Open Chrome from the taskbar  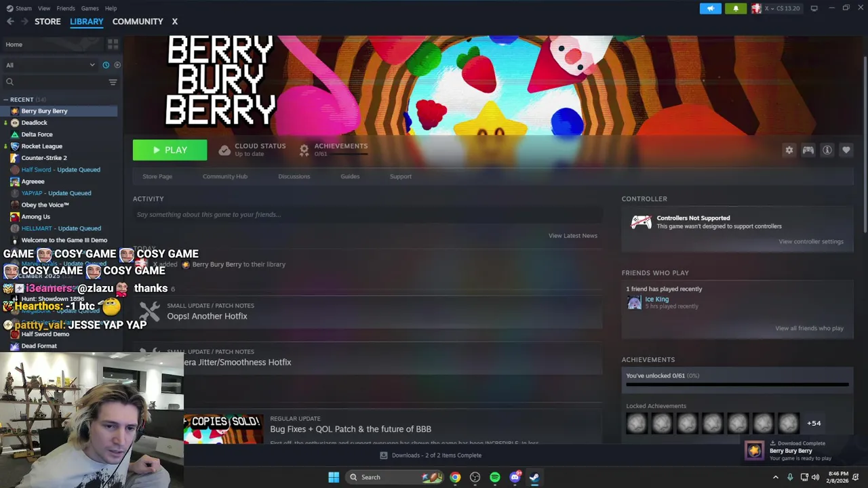(455, 477)
